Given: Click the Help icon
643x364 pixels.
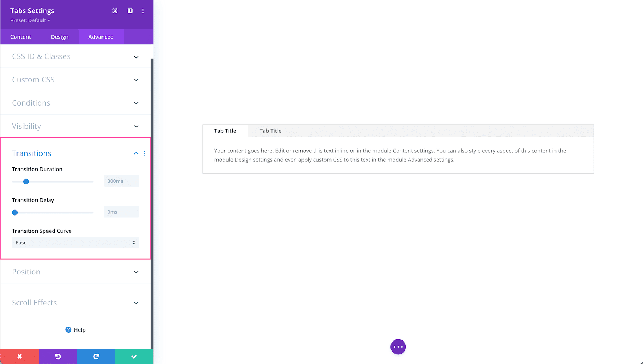Looking at the screenshot, I should 68,329.
